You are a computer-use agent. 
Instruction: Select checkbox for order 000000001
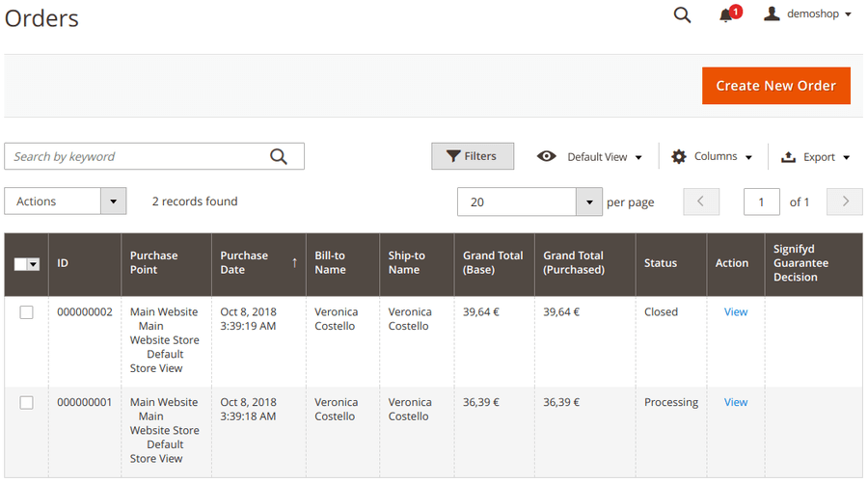pos(27,403)
